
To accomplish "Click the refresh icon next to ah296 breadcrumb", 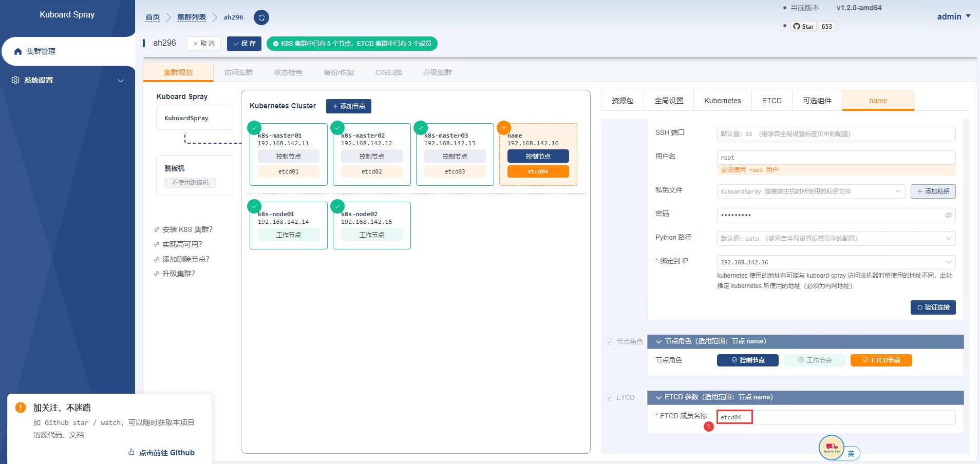I will coord(261,17).
